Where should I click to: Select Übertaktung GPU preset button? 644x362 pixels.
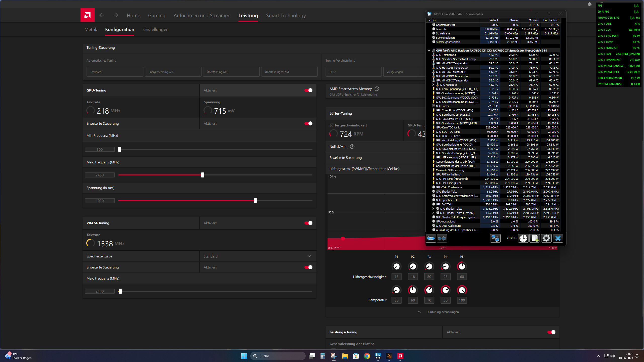(231, 72)
